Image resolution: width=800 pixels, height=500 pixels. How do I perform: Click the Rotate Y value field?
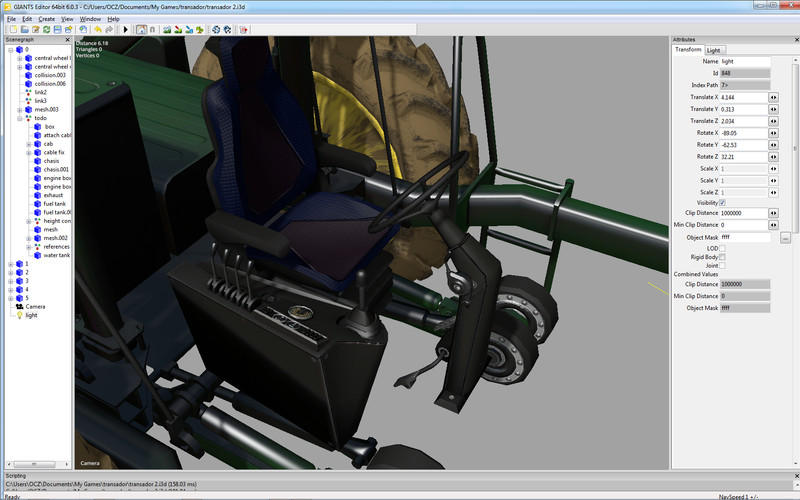tap(743, 145)
